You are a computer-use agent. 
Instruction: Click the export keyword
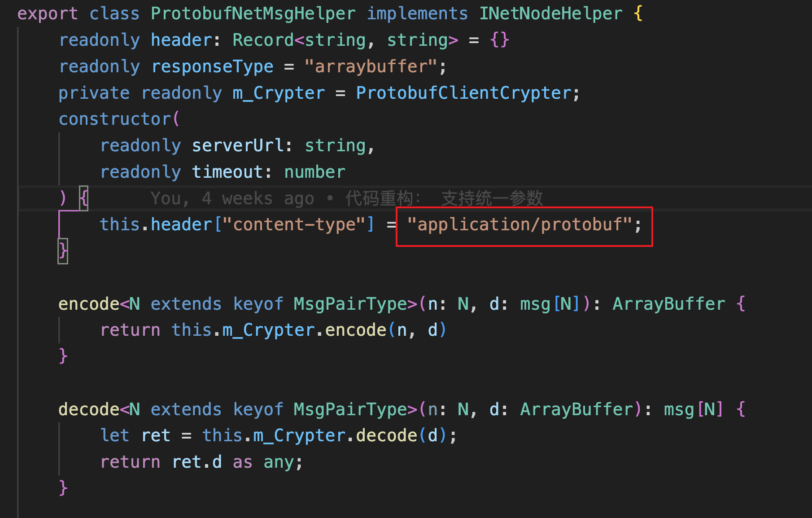[48, 13]
